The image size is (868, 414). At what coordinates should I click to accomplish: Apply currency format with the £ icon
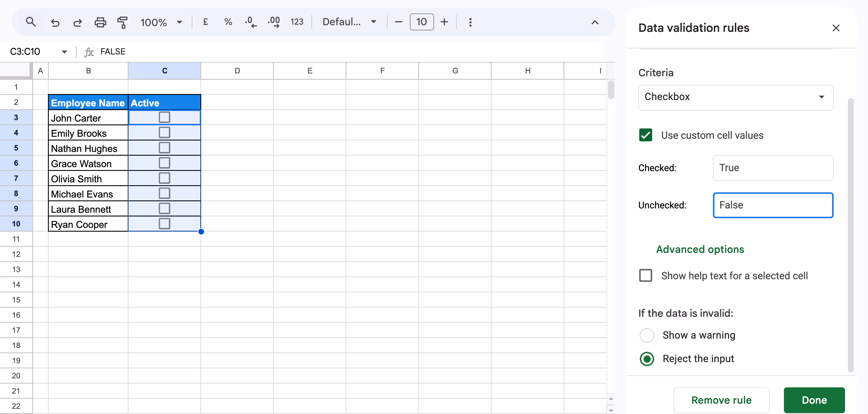click(x=205, y=22)
